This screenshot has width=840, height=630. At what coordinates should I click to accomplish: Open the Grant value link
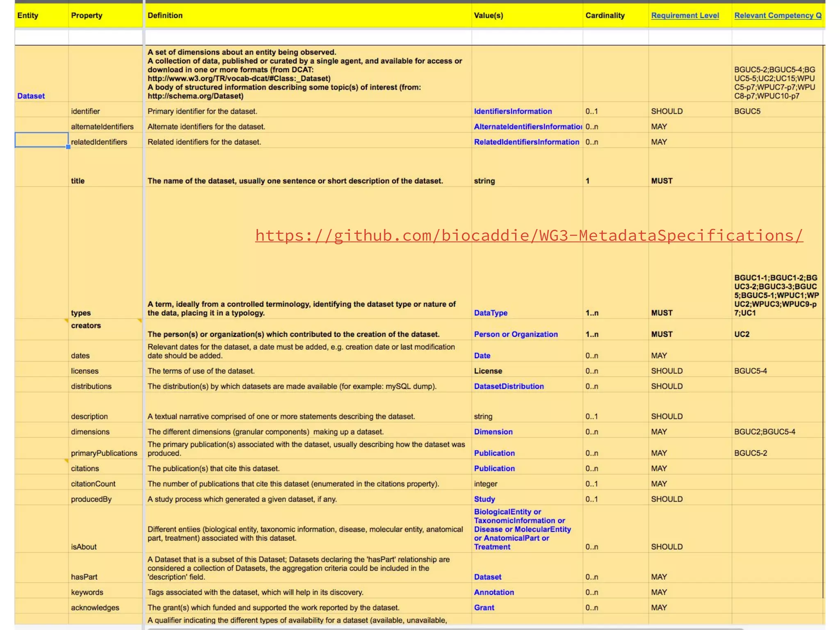pyautogui.click(x=484, y=608)
